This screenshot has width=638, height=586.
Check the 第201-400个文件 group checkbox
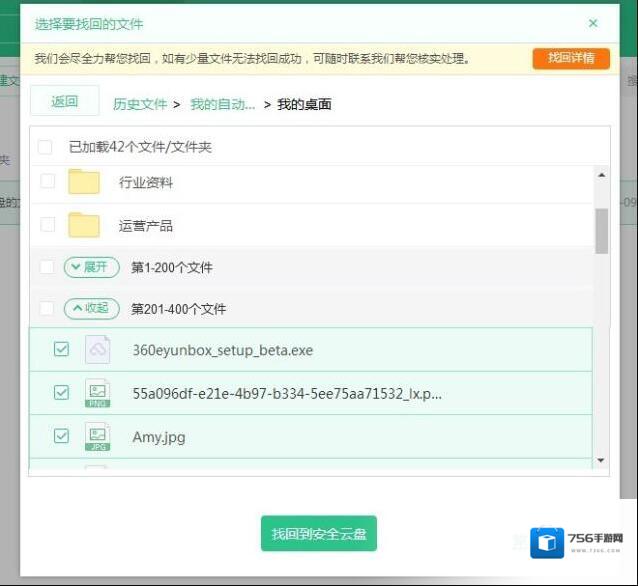click(47, 308)
